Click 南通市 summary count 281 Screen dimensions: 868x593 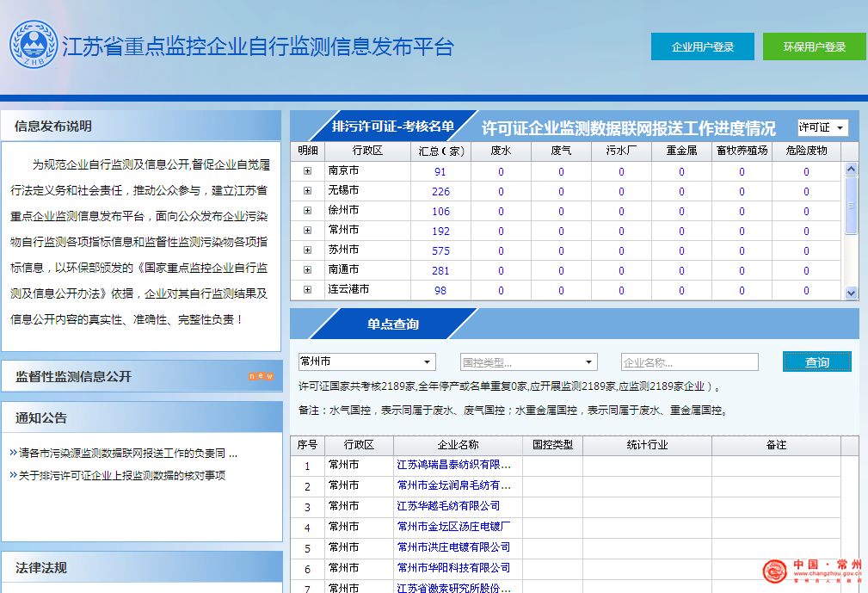tap(440, 271)
